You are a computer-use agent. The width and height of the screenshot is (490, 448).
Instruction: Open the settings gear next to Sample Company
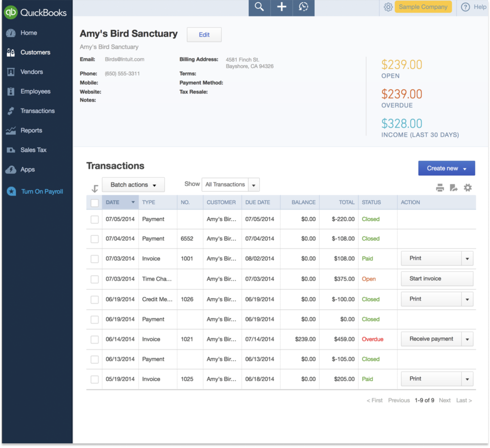pos(388,7)
